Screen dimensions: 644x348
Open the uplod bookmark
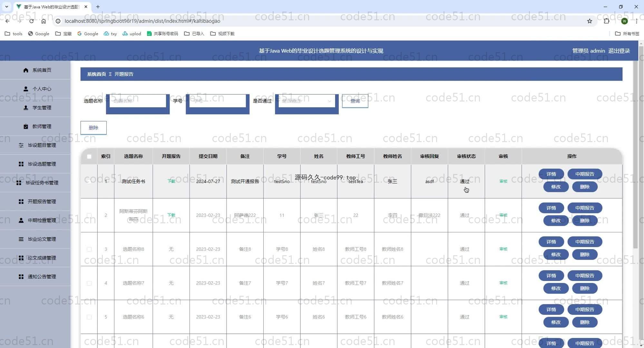[x=132, y=34]
